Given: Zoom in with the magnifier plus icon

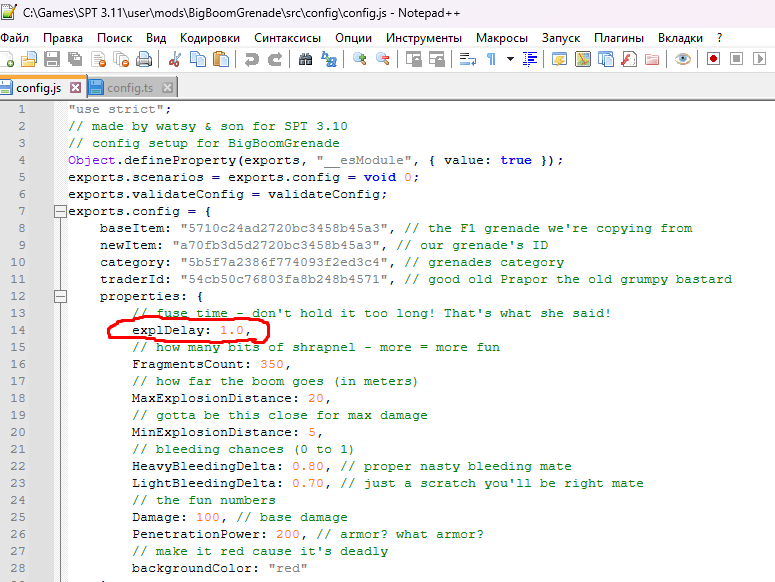Looking at the screenshot, I should pos(359,59).
